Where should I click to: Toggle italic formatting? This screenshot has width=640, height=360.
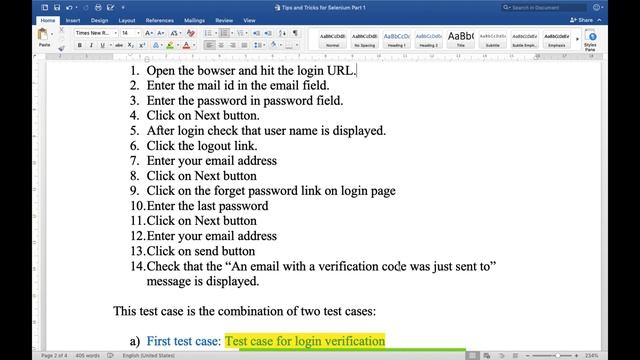tap(91, 45)
